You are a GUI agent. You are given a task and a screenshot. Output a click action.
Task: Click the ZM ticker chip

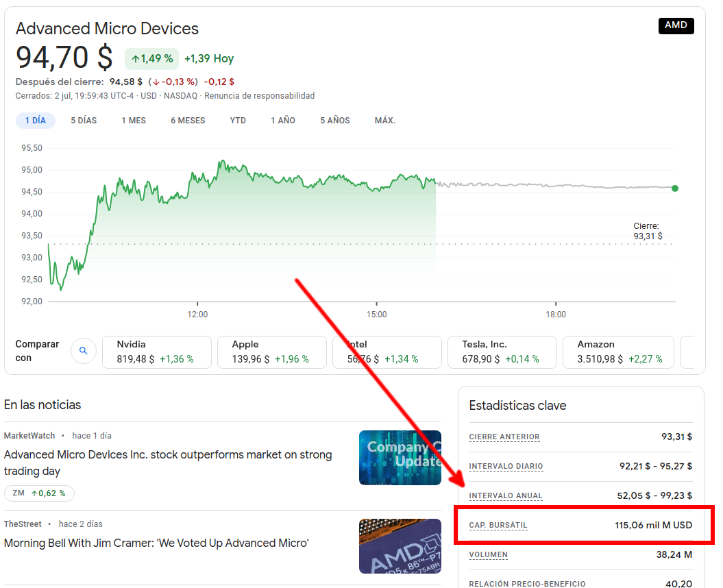point(39,493)
